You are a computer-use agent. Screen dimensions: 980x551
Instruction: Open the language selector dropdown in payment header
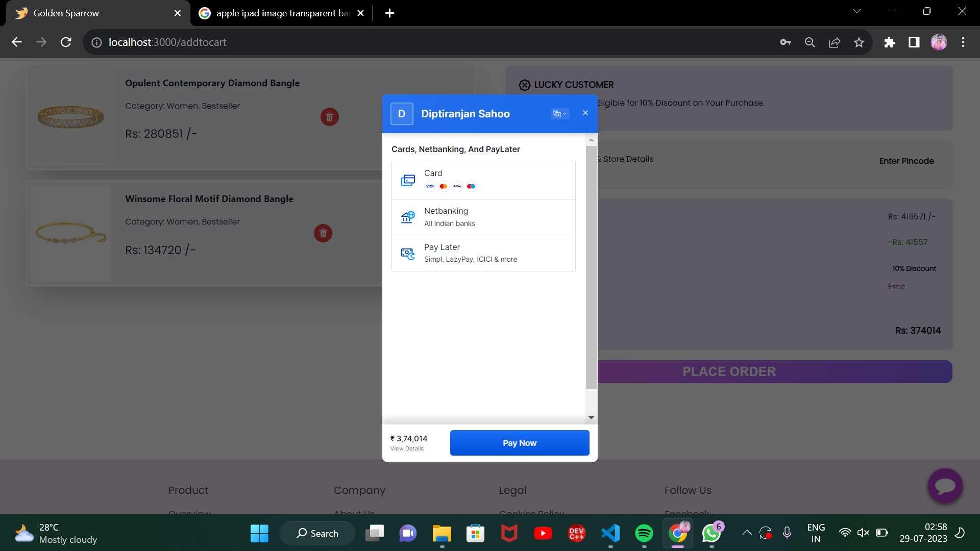(x=560, y=114)
